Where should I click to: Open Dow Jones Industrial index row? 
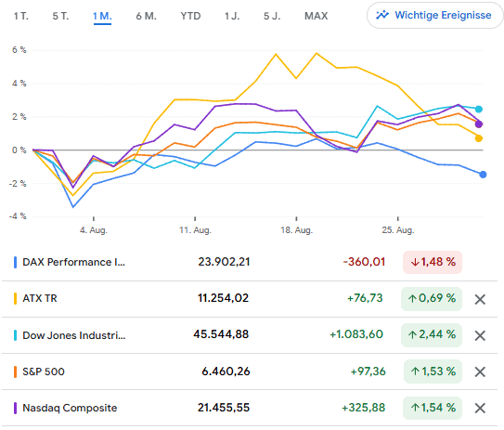tap(250, 335)
